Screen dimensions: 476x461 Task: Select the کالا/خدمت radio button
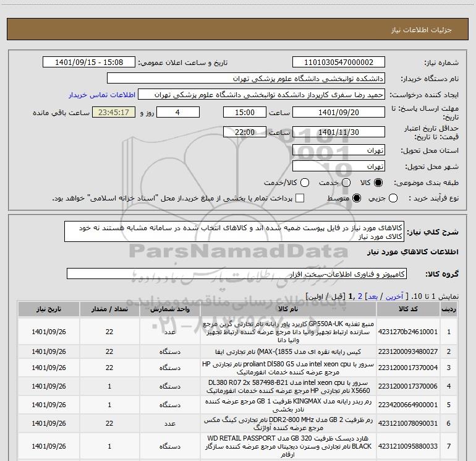tap(305, 183)
